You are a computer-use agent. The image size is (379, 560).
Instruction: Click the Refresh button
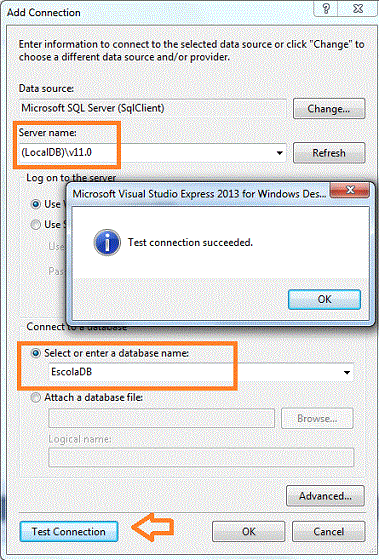(329, 153)
